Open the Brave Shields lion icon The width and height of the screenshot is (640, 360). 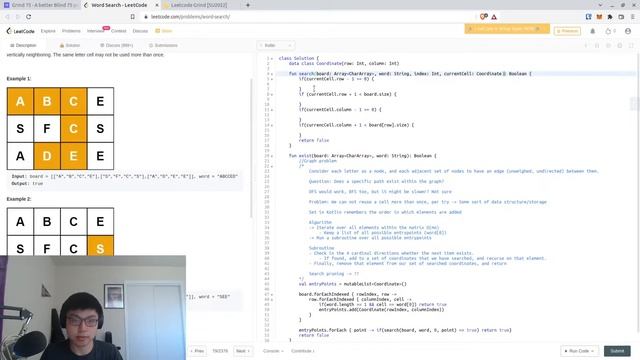pyautogui.click(x=483, y=17)
